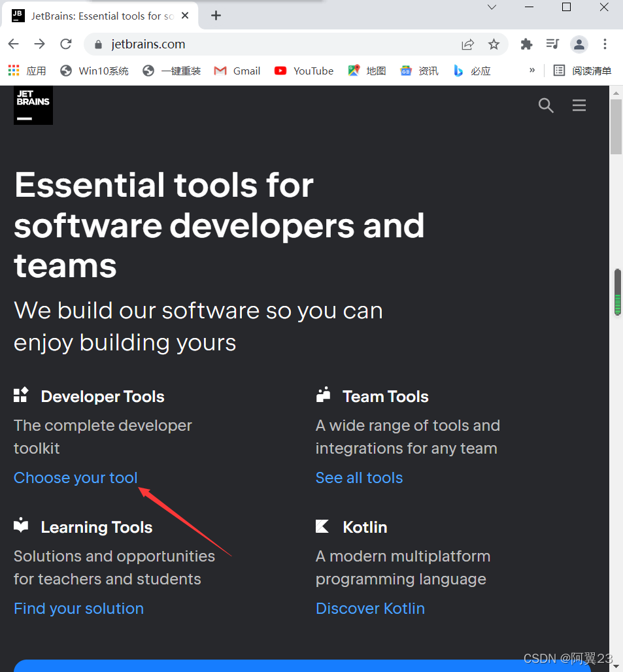Screen dimensions: 623x672
Task: Click the blue banner at page bottom
Action: tap(302, 665)
